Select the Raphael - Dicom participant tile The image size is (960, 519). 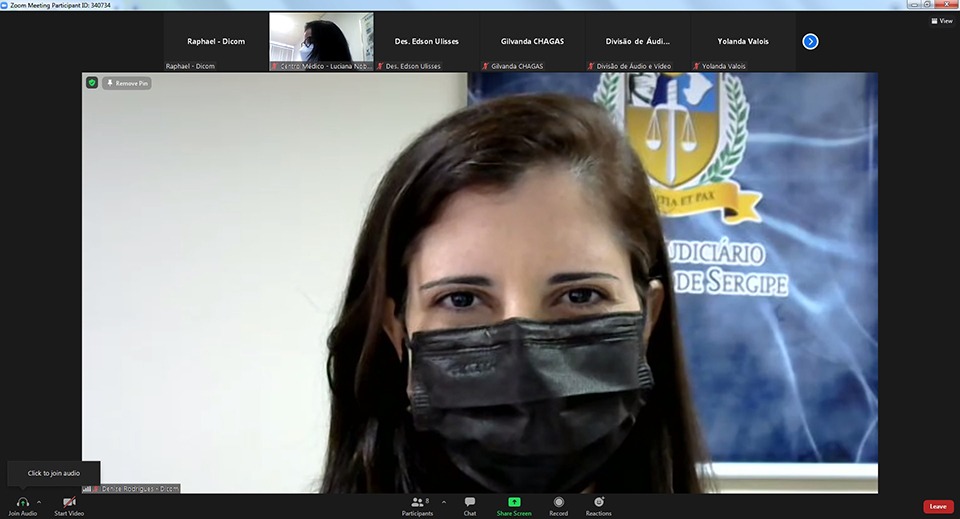(x=216, y=42)
